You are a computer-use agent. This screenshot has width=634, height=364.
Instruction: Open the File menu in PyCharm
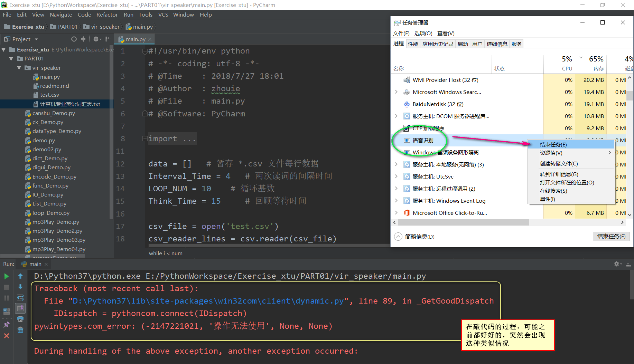coord(7,15)
